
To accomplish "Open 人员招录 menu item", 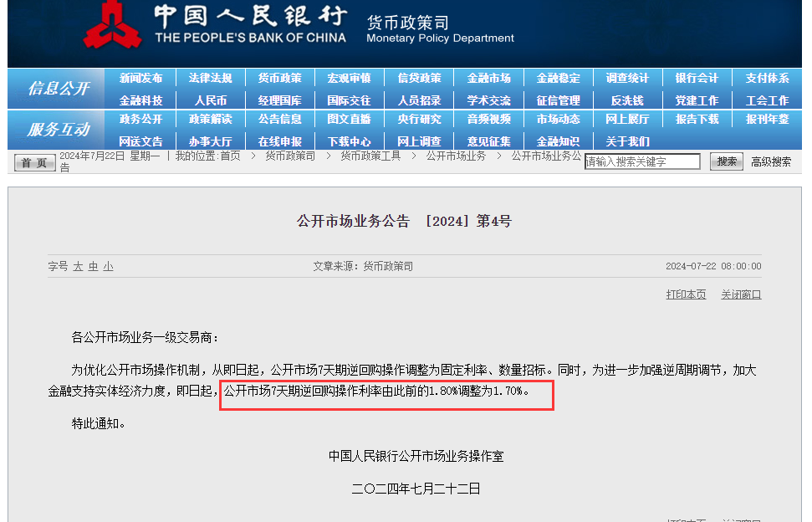I will coord(420,100).
